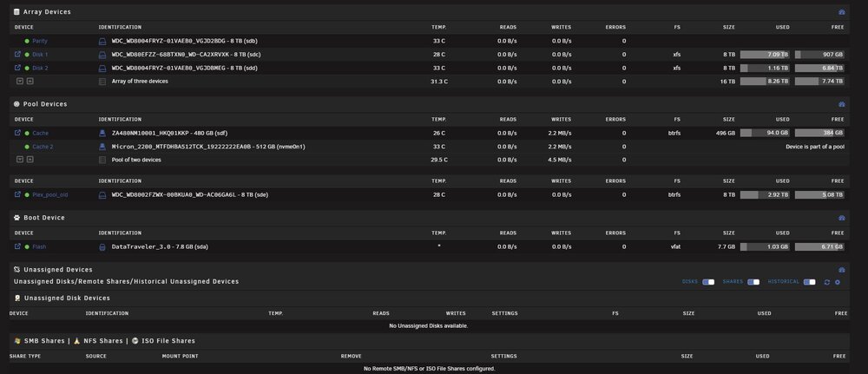The height and width of the screenshot is (374, 868).
Task: Browse Disk 2 contents via its folder icon
Action: point(17,68)
